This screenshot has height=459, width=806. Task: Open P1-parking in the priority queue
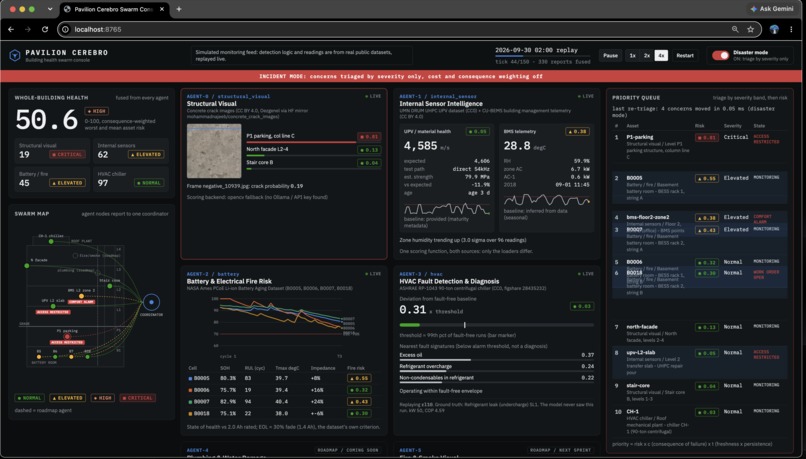point(700,148)
